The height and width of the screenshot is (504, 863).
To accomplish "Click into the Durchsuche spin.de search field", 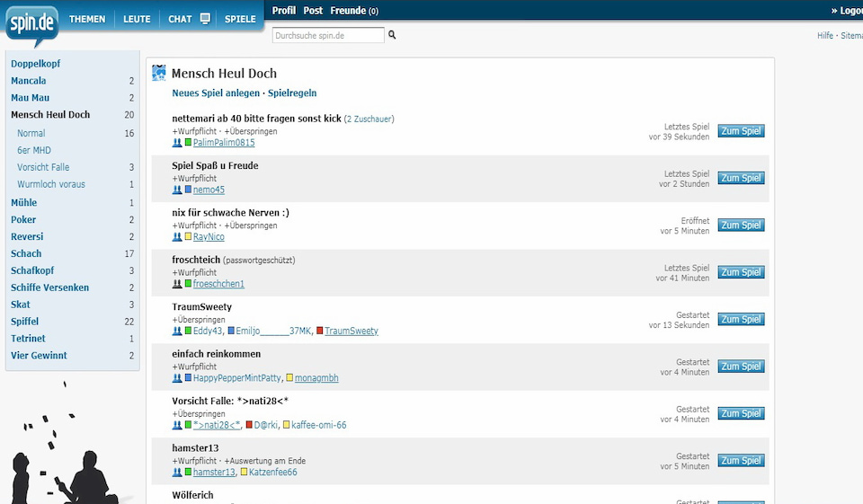I will [328, 35].
